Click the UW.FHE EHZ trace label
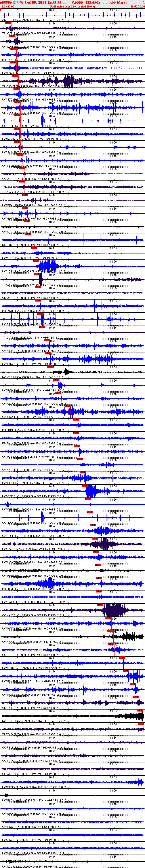The image size is (145, 868). [x=33, y=509]
